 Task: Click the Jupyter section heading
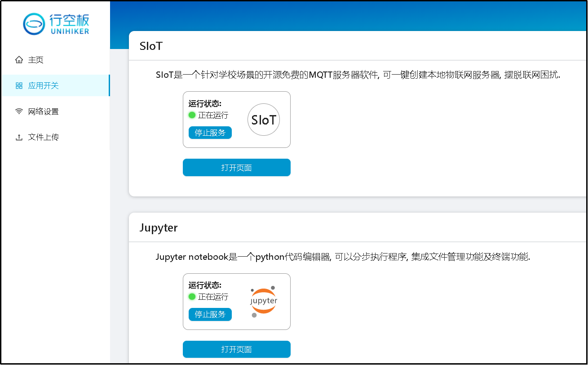159,228
